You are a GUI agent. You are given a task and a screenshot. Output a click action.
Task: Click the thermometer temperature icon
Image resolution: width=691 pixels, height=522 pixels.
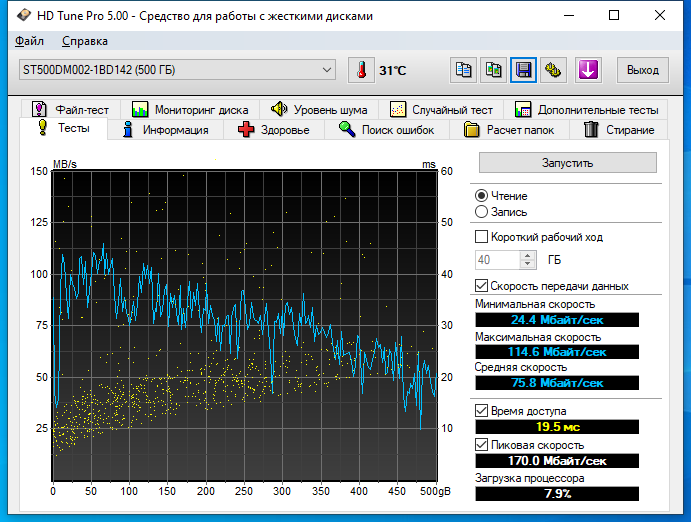pos(360,70)
